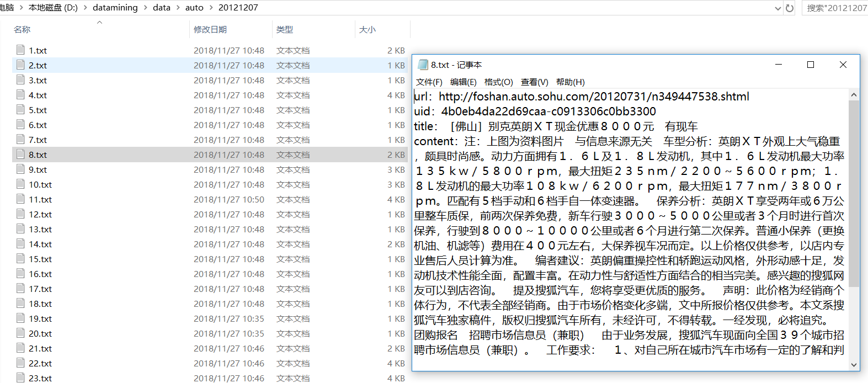Click the 3 KB size of 10.txt
Image resolution: width=868 pixels, height=383 pixels.
click(396, 184)
